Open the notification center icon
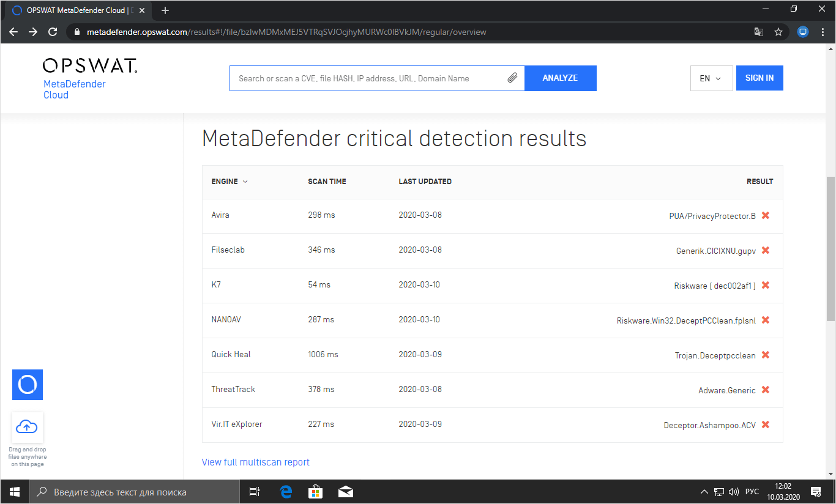Image resolution: width=836 pixels, height=504 pixels. click(816, 492)
